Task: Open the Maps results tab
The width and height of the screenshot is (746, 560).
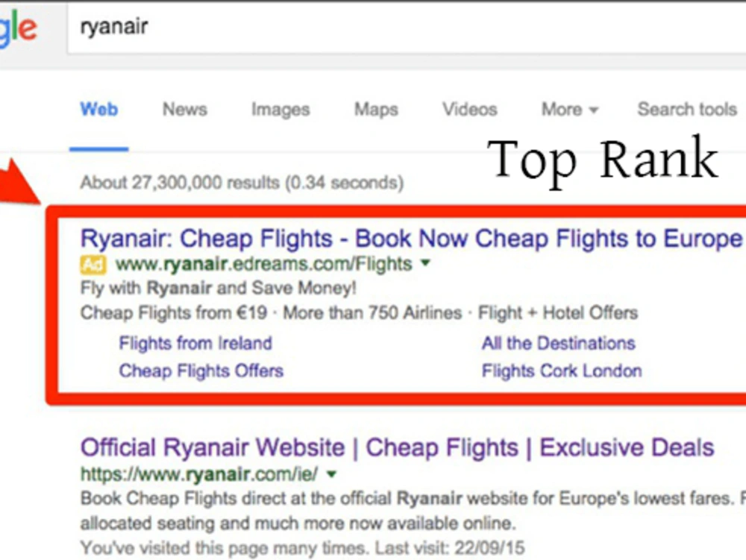Action: pos(376,110)
